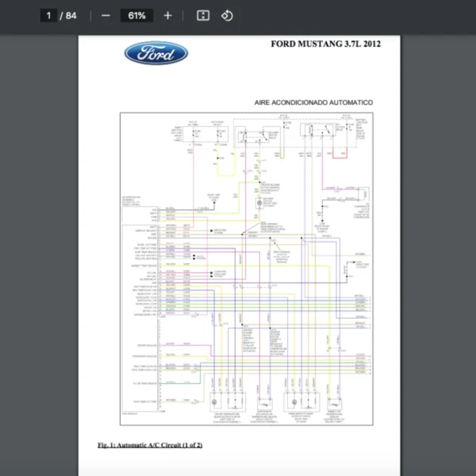Click the fit to page icon
This screenshot has width=476, height=476.
[x=203, y=16]
